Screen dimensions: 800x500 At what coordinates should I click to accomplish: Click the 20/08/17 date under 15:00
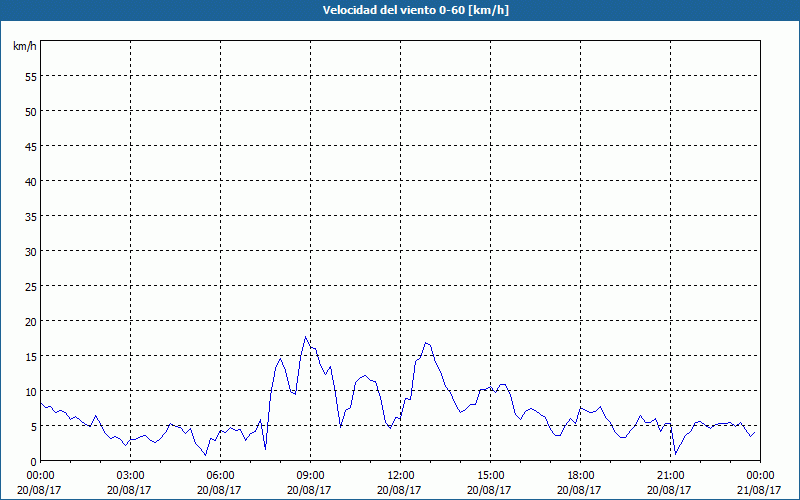point(489,490)
